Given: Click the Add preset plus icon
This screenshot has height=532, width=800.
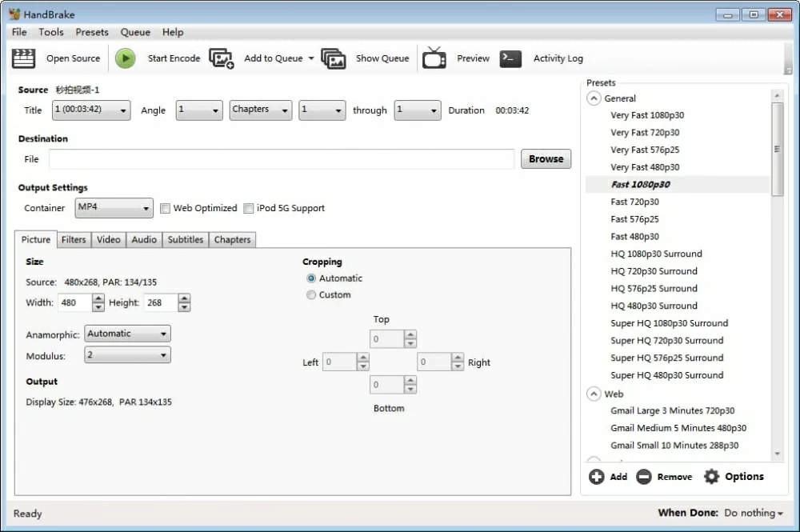Looking at the screenshot, I should 597,477.
